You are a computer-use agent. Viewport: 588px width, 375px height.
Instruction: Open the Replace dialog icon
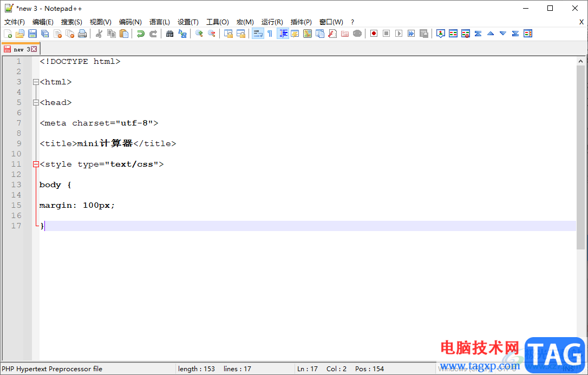tap(182, 34)
